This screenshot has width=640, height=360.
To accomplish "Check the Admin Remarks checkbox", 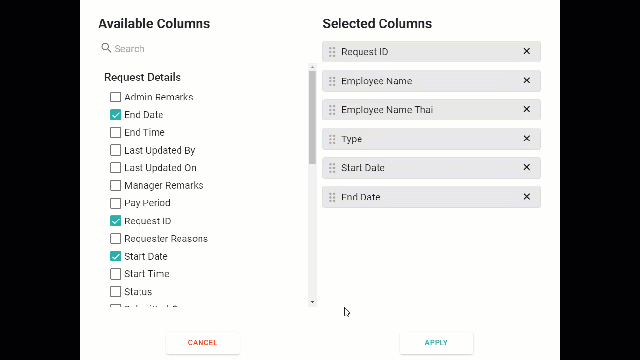I will [116, 97].
